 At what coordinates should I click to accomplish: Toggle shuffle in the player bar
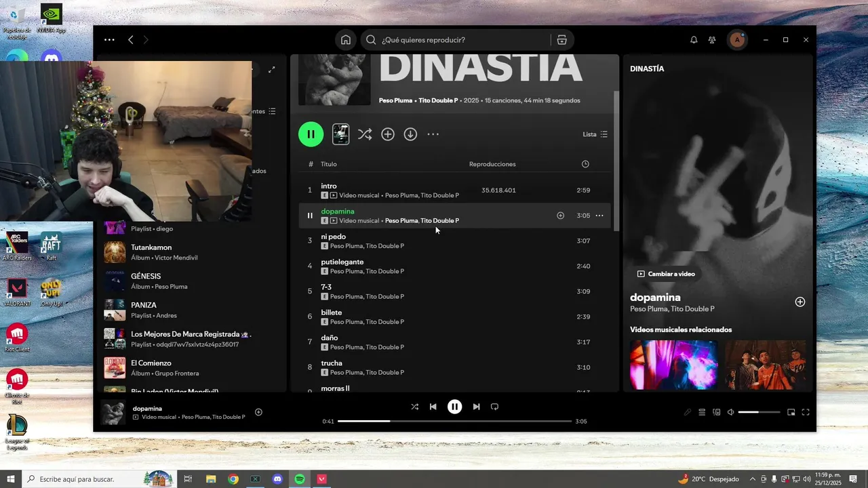click(x=414, y=407)
